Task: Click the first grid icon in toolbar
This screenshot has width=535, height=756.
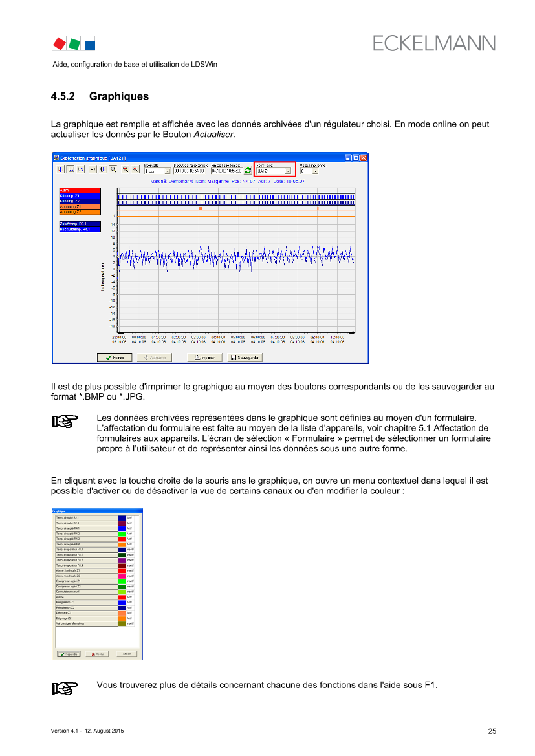Action: click(x=61, y=169)
